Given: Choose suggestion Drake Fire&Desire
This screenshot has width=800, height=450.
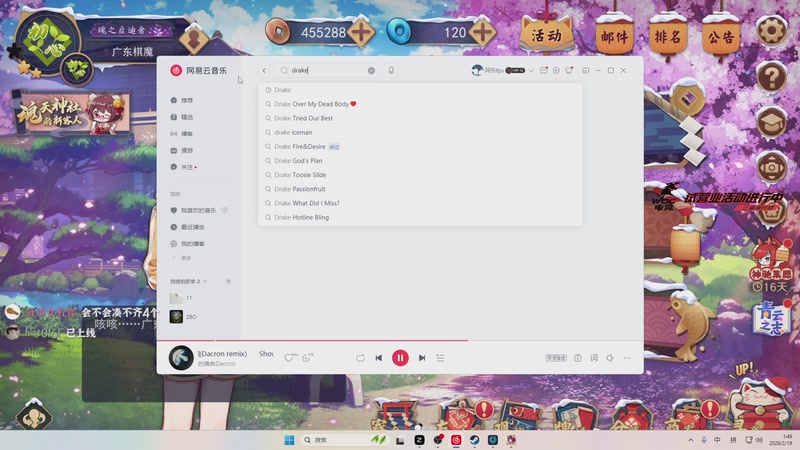Looking at the screenshot, I should (x=420, y=146).
